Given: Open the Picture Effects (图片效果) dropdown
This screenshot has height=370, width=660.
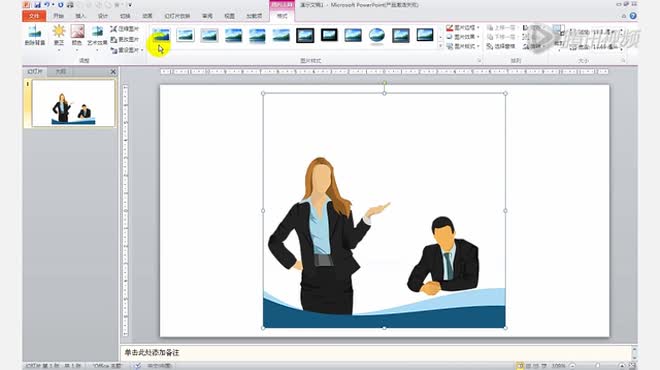Looking at the screenshot, I should point(463,37).
